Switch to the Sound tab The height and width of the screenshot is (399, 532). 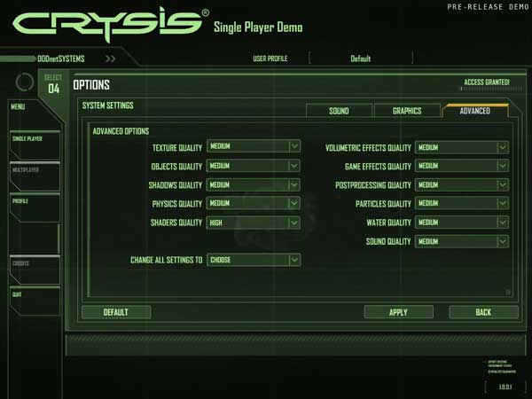(339, 111)
